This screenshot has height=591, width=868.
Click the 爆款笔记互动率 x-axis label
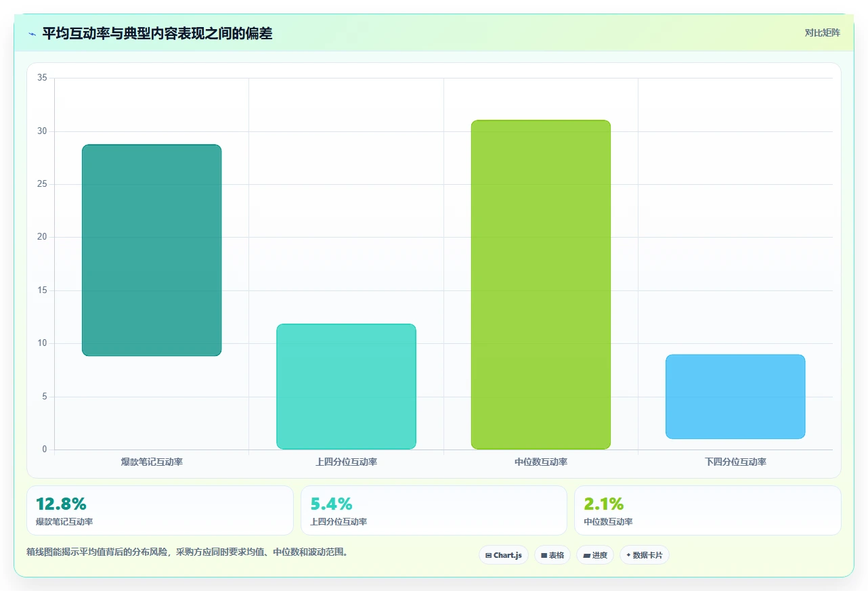tap(152, 462)
